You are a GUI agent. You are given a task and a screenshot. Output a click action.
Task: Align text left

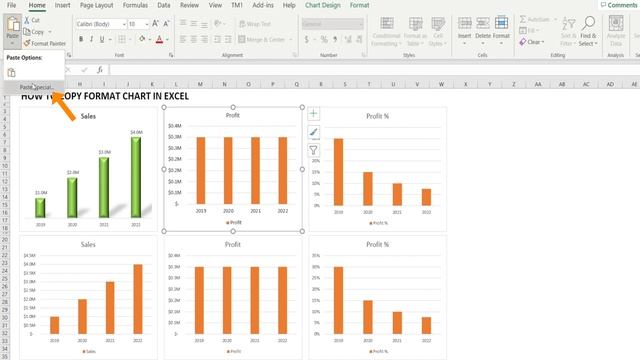click(183, 39)
